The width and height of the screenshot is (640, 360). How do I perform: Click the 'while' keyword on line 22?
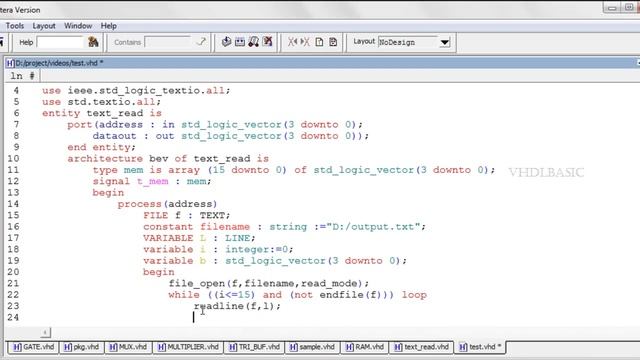point(184,295)
